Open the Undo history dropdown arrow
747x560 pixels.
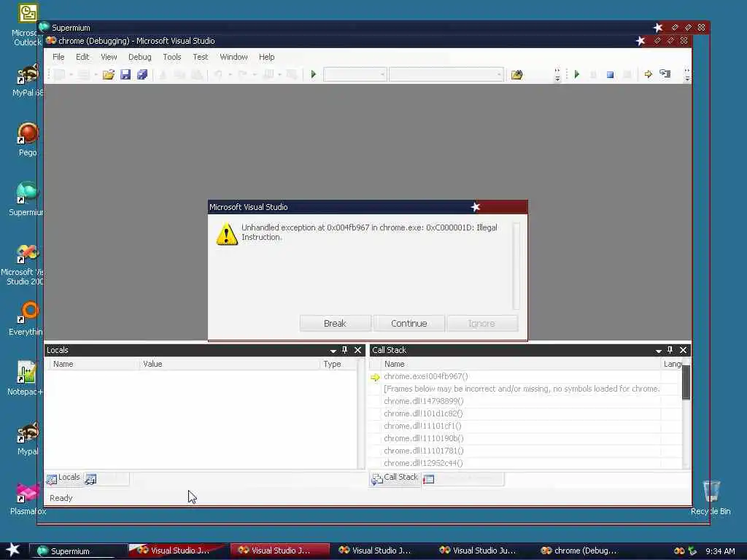pos(230,75)
